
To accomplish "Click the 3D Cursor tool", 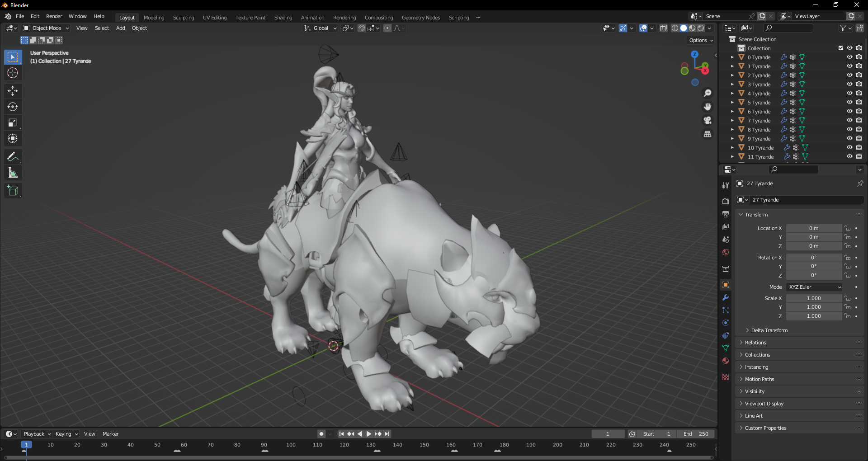I will coord(13,73).
